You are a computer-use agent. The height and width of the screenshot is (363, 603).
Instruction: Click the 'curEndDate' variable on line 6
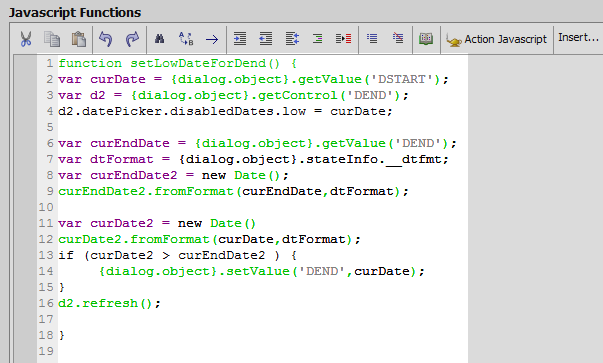click(130, 143)
